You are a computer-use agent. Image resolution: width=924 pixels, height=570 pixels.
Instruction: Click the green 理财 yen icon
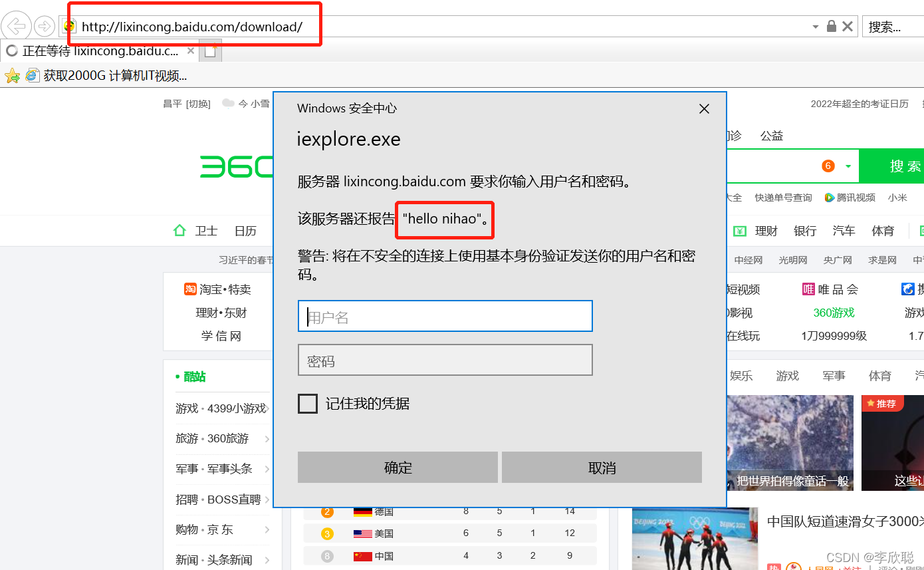coord(740,231)
